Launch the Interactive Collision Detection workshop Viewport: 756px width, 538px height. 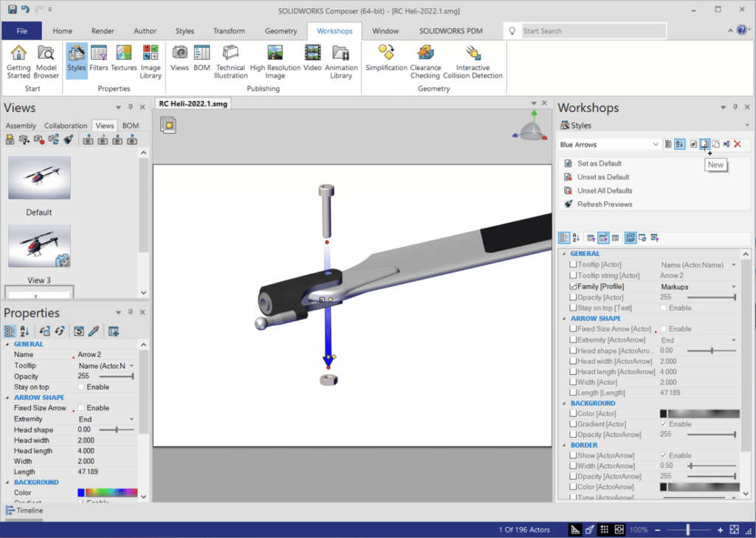tap(473, 62)
